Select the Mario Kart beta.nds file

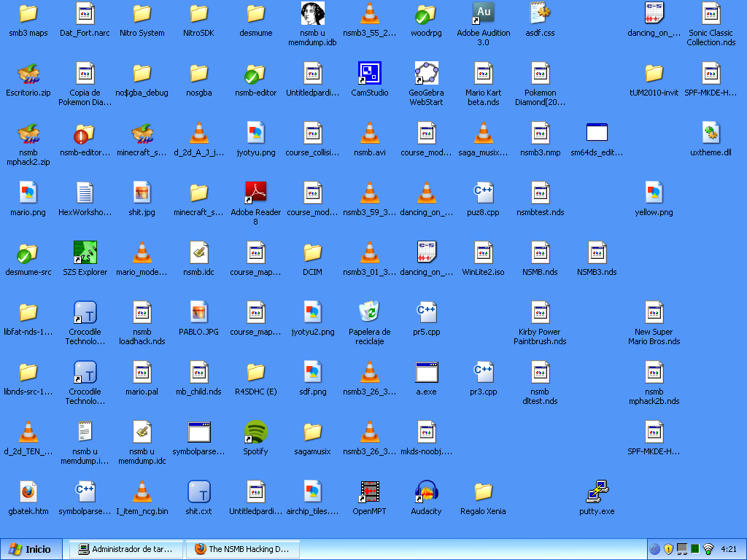[483, 74]
